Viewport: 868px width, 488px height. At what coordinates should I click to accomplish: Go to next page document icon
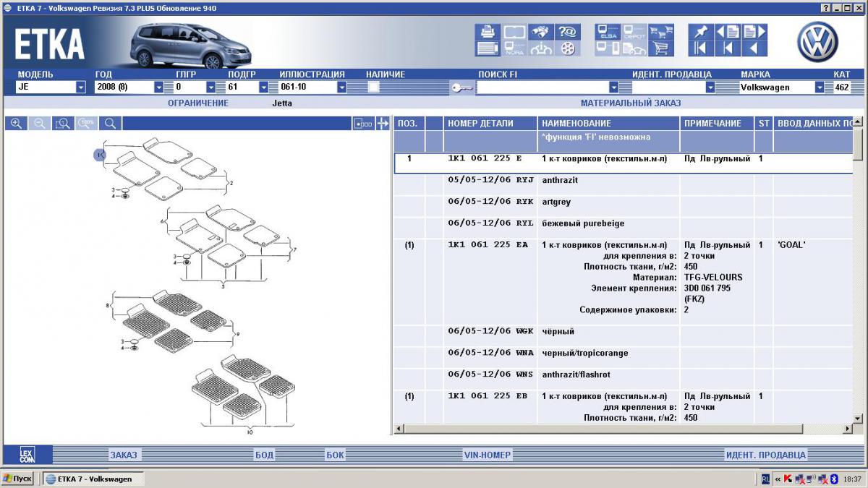click(754, 32)
